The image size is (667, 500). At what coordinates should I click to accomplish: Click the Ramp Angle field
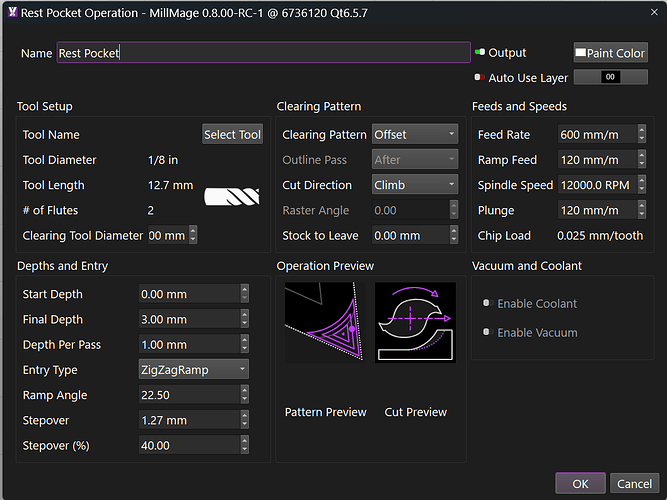pos(189,394)
